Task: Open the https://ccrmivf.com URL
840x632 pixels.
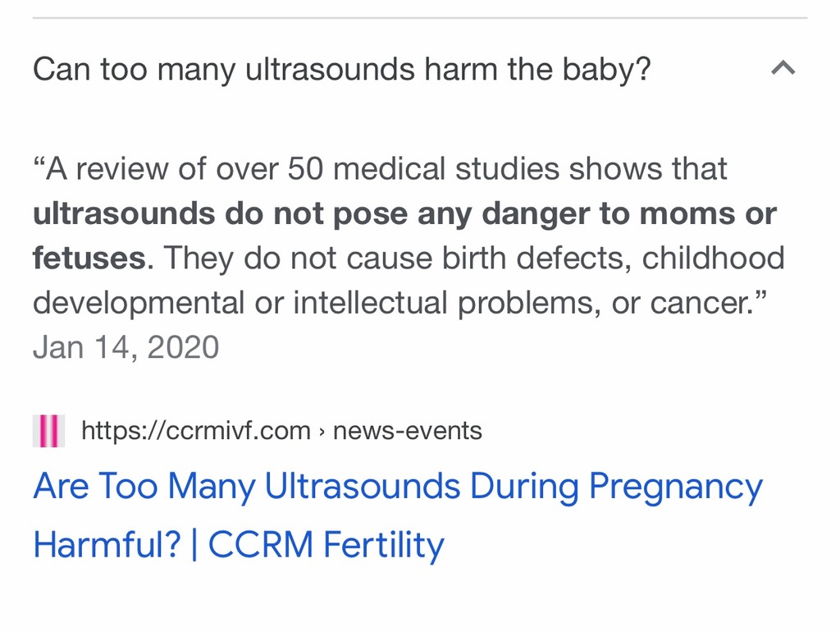Action: (x=196, y=430)
